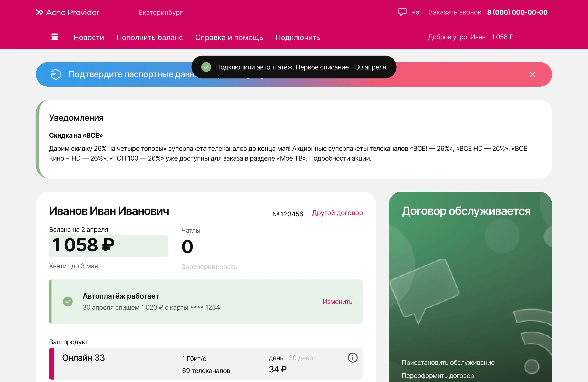The width and height of the screenshot is (588, 382).
Task: Click Зарезервировать under Чатлы
Action: click(x=209, y=267)
